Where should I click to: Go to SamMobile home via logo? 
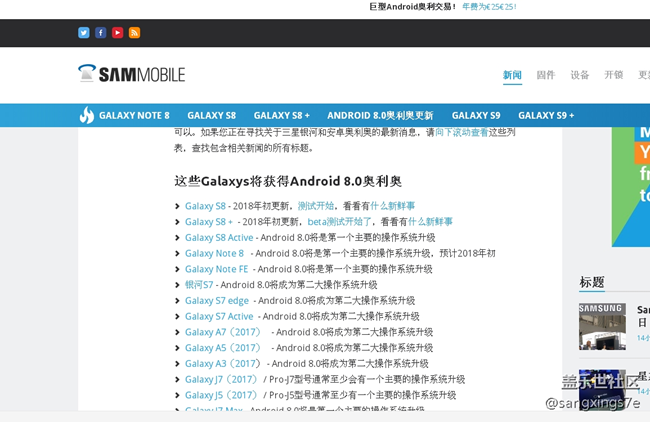point(132,74)
